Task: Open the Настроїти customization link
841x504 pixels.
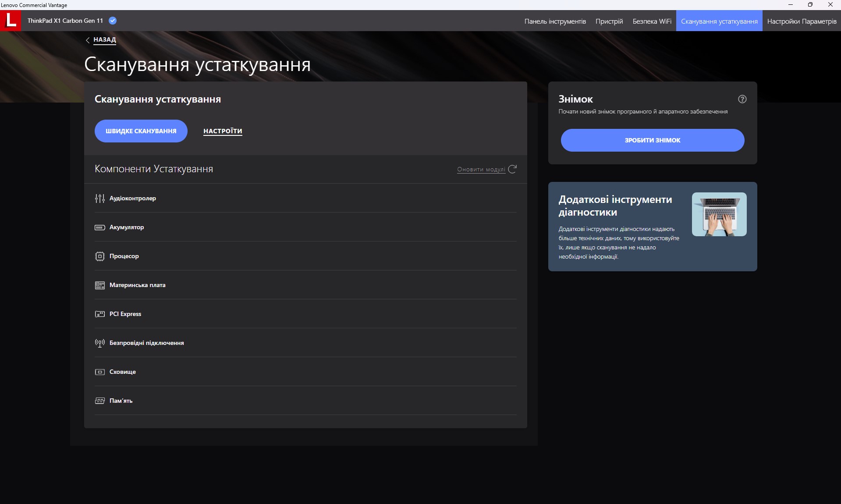Action: point(223,131)
